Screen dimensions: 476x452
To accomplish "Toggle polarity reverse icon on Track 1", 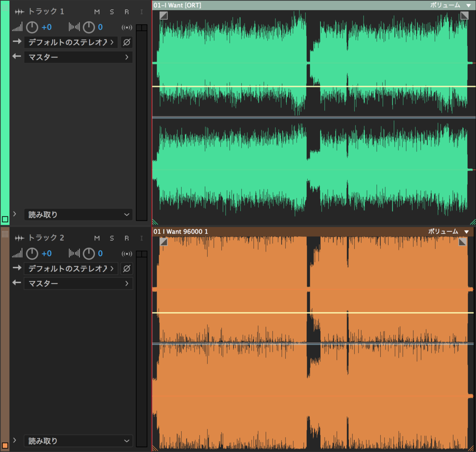I will [126, 42].
